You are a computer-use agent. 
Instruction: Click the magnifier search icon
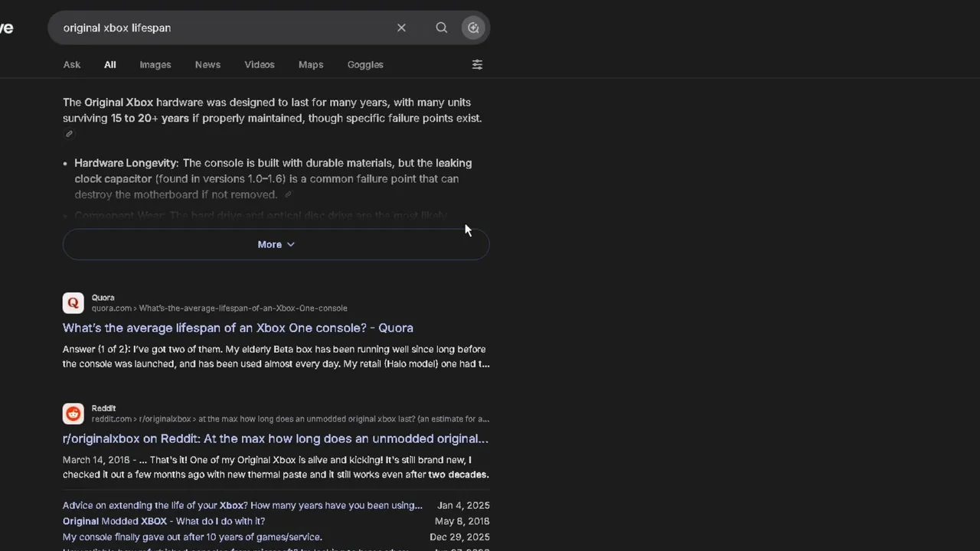click(442, 28)
